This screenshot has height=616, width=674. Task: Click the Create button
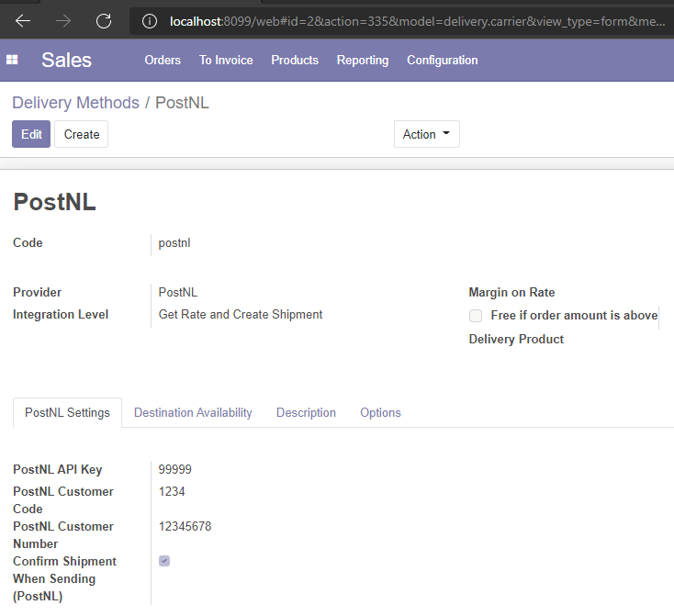coord(81,134)
